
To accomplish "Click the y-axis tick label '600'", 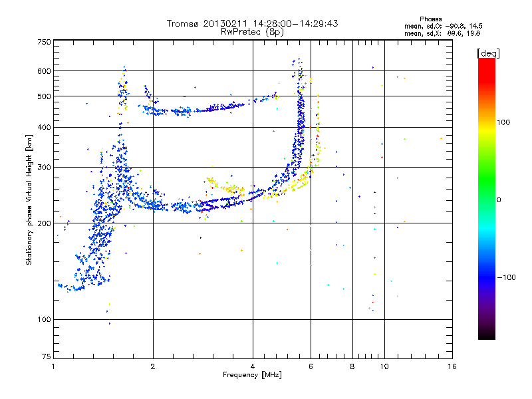I will (x=44, y=71).
